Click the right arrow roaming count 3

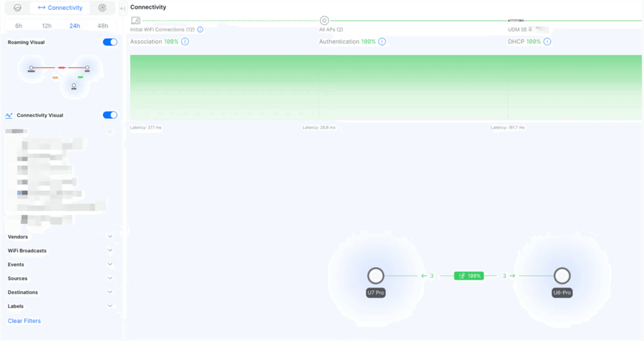pyautogui.click(x=509, y=276)
